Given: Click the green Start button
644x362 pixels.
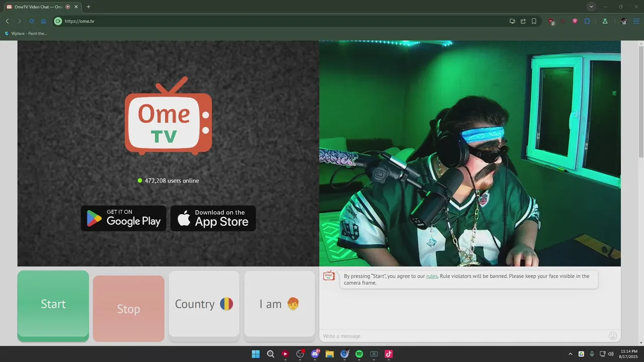Looking at the screenshot, I should coord(53,306).
